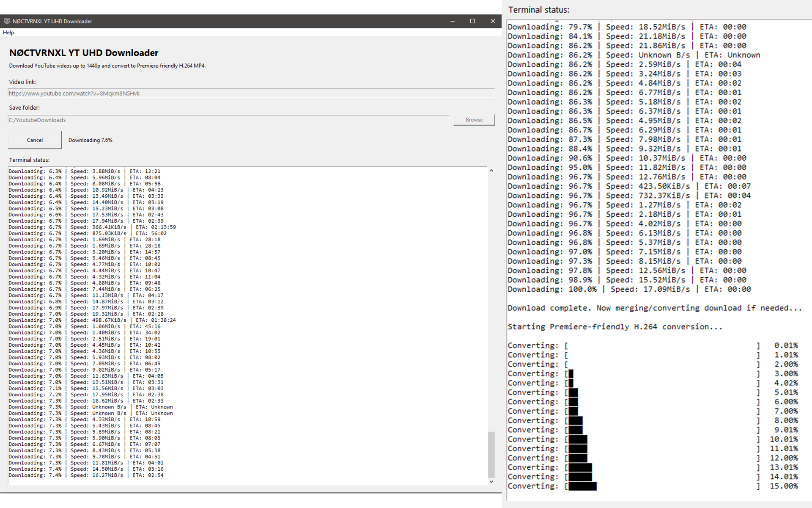
Task: Open the Help menu
Action: click(x=8, y=33)
